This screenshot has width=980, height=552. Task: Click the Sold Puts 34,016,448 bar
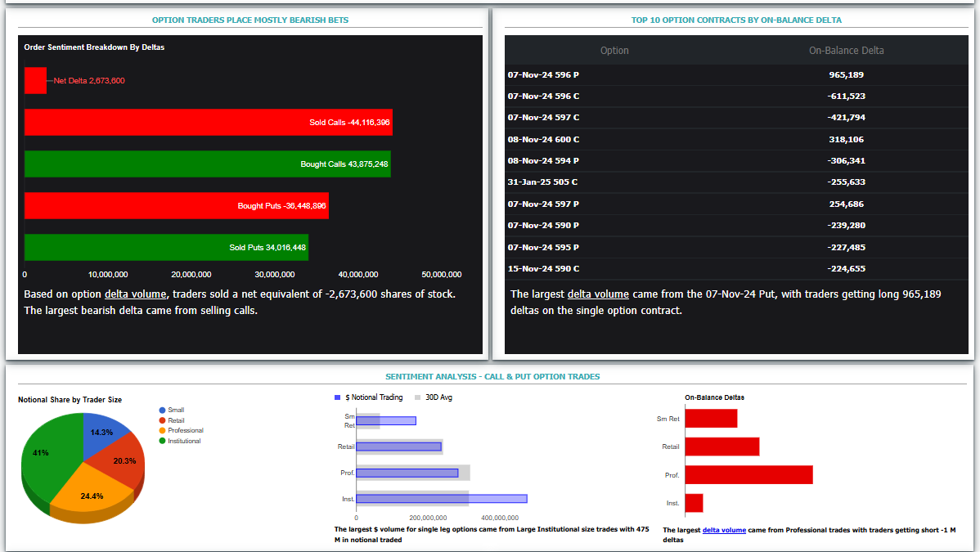pyautogui.click(x=166, y=248)
